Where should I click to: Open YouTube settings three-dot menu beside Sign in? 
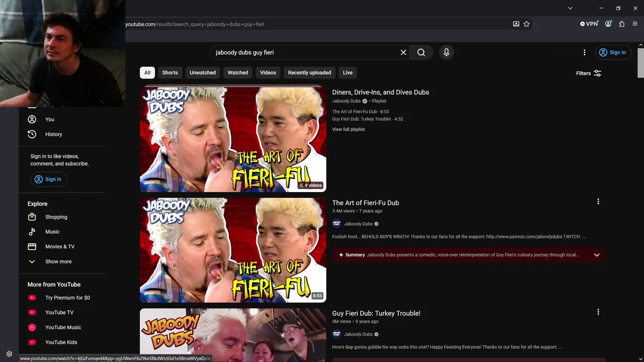(584, 52)
